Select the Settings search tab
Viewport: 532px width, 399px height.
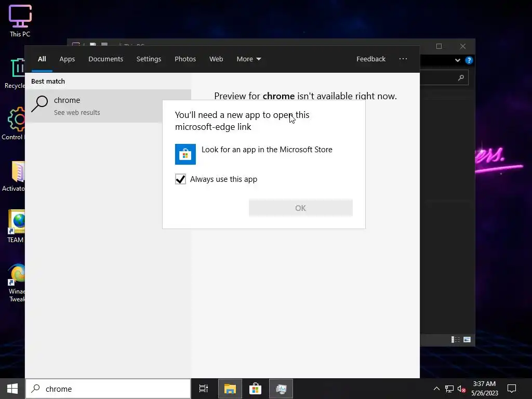click(x=149, y=59)
